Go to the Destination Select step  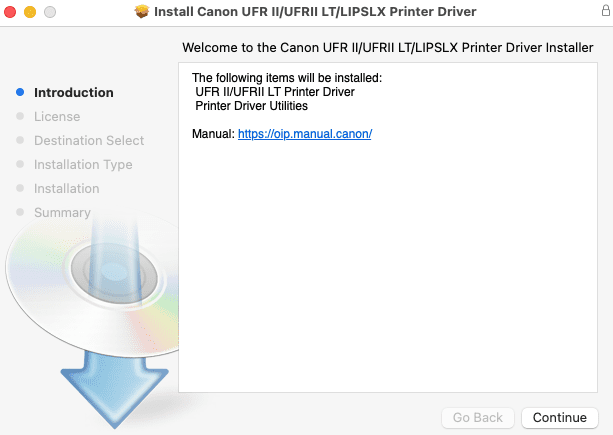point(89,140)
